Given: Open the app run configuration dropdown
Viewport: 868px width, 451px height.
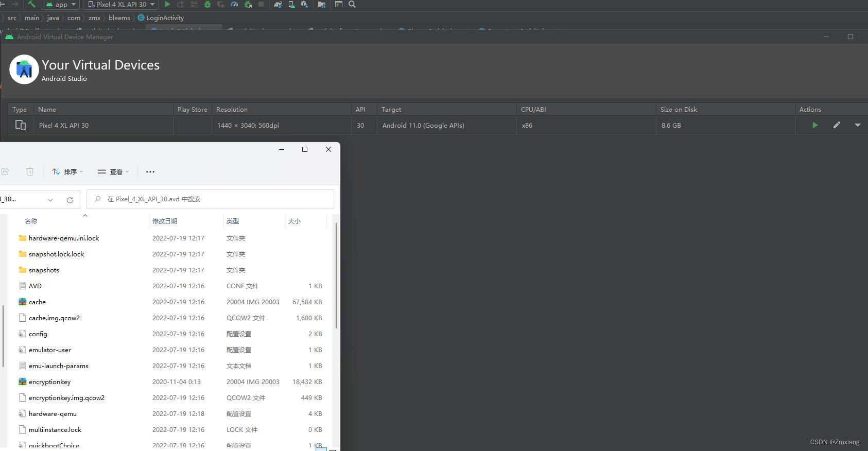Looking at the screenshot, I should (x=61, y=4).
